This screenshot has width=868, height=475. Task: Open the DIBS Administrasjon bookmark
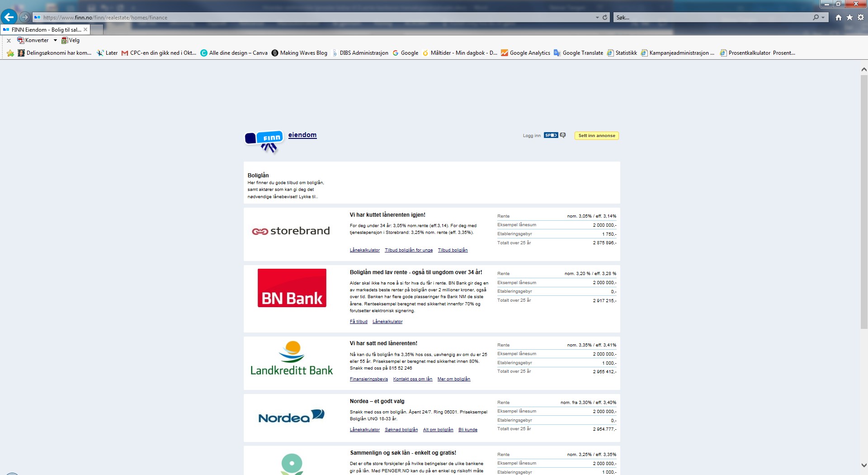pos(360,53)
